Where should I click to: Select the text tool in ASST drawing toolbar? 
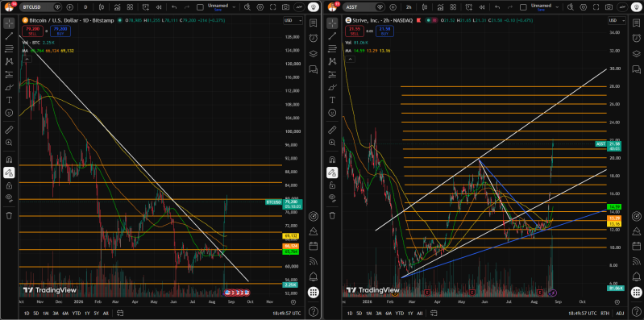click(332, 100)
